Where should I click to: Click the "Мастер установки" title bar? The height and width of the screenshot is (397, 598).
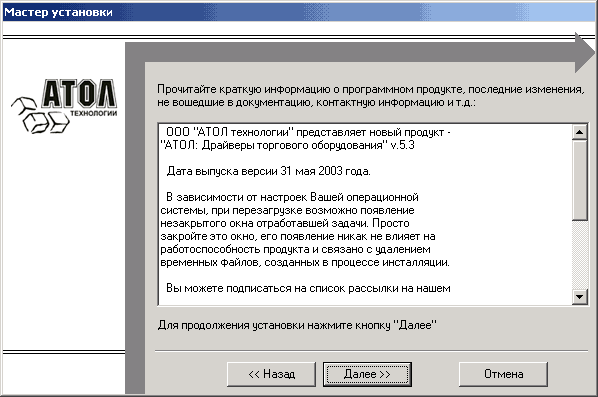tap(299, 12)
